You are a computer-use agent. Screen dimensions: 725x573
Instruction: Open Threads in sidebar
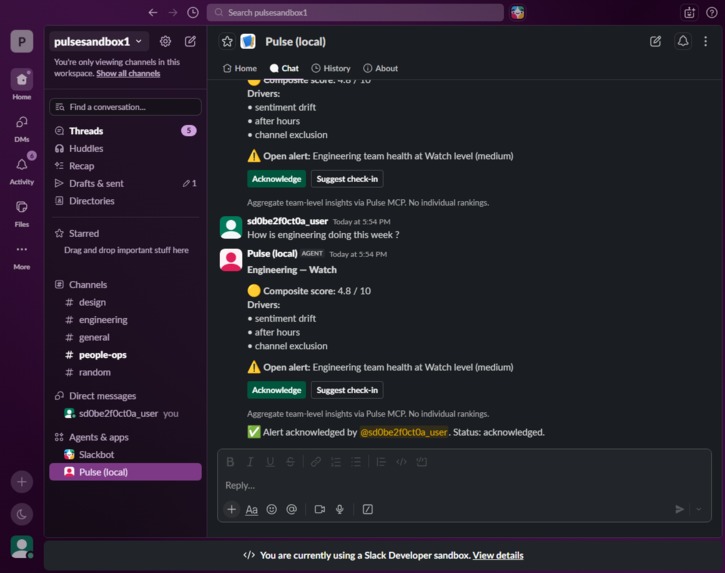(x=125, y=131)
